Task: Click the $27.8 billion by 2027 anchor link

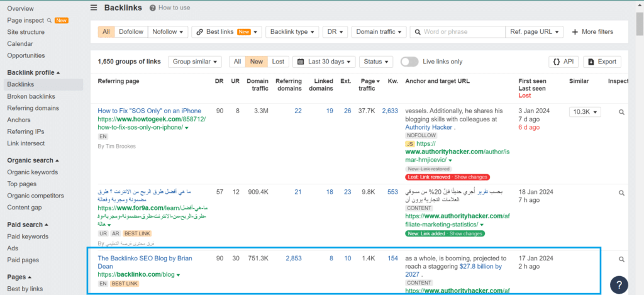Action: 453,270
